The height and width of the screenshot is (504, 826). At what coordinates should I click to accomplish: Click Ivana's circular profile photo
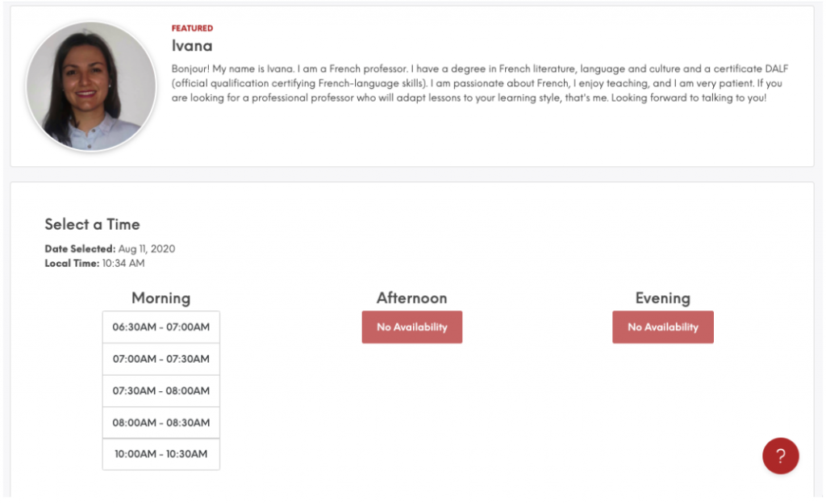point(91,85)
